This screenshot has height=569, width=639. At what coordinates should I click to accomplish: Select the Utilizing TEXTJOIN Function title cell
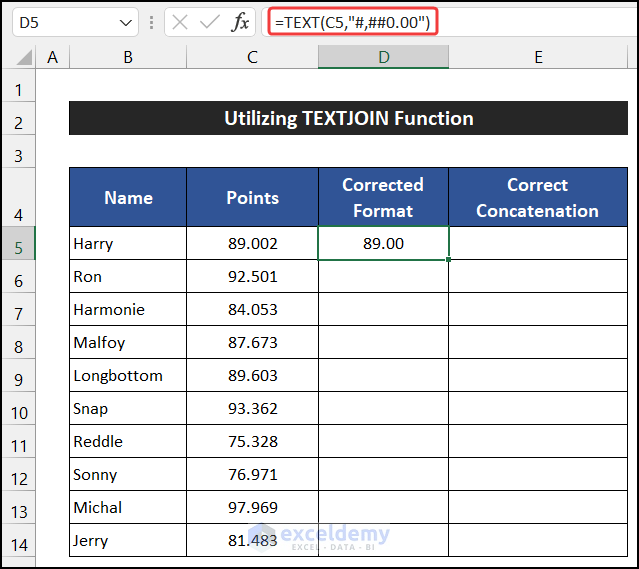[x=348, y=119]
